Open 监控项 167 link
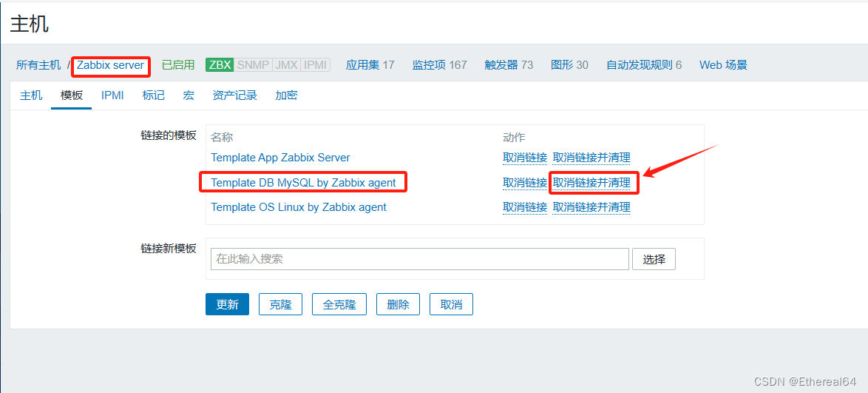 coord(439,65)
